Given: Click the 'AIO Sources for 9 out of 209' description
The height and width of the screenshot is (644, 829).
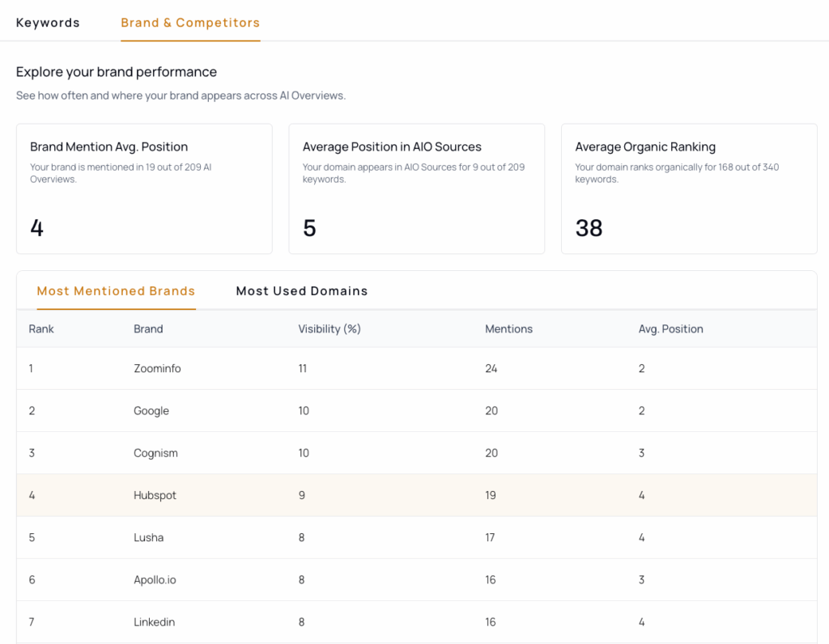Looking at the screenshot, I should click(414, 173).
